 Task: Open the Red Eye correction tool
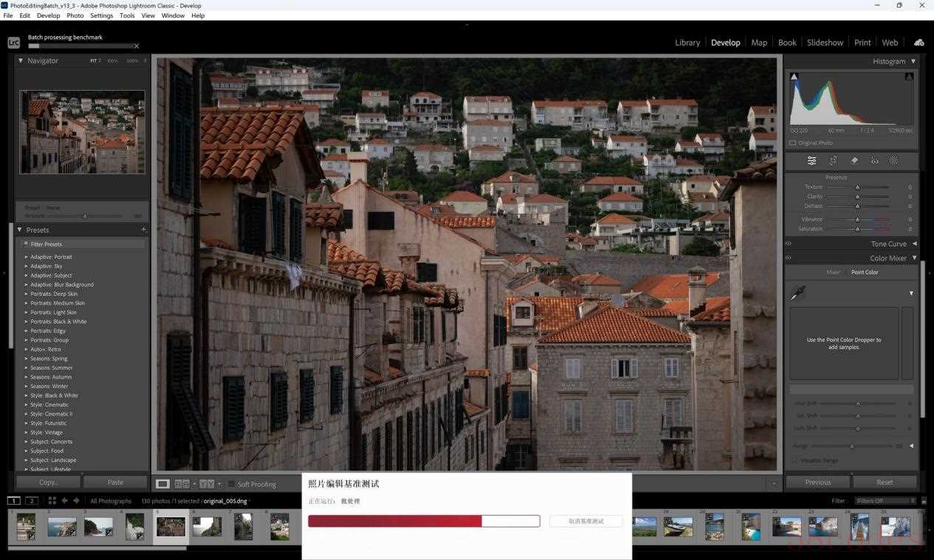point(874,161)
